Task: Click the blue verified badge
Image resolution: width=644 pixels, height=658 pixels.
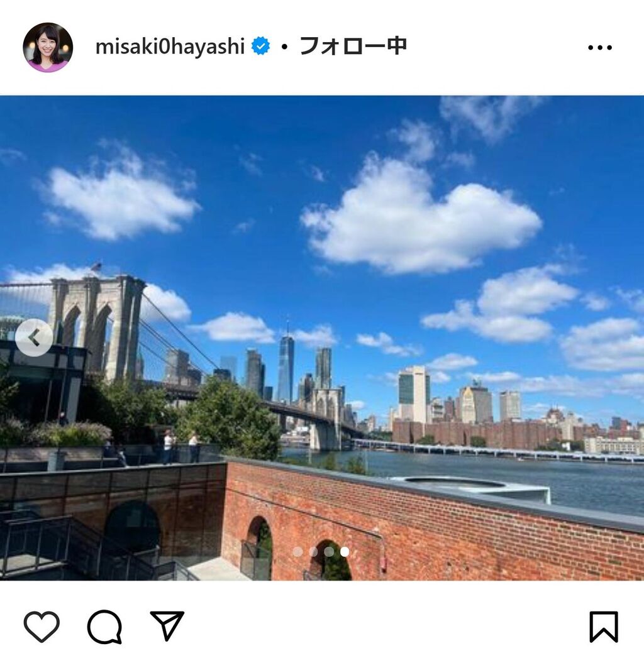Action: (x=260, y=46)
